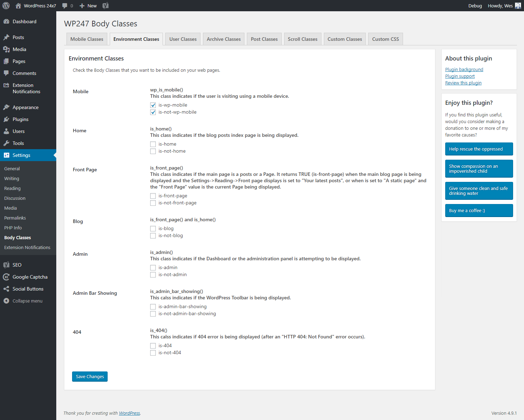Viewport: 524px width, 420px height.
Task: Switch to the User Classes tab
Action: pos(183,39)
